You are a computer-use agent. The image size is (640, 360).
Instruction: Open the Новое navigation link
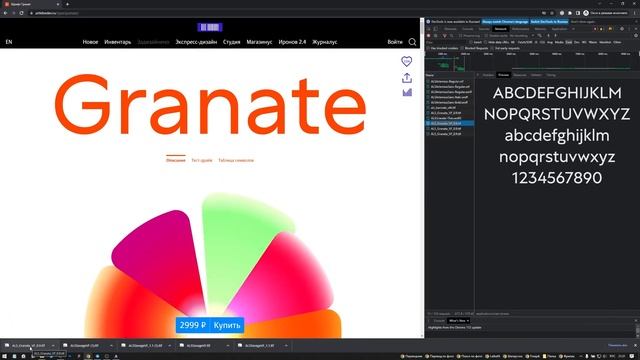coord(90,42)
